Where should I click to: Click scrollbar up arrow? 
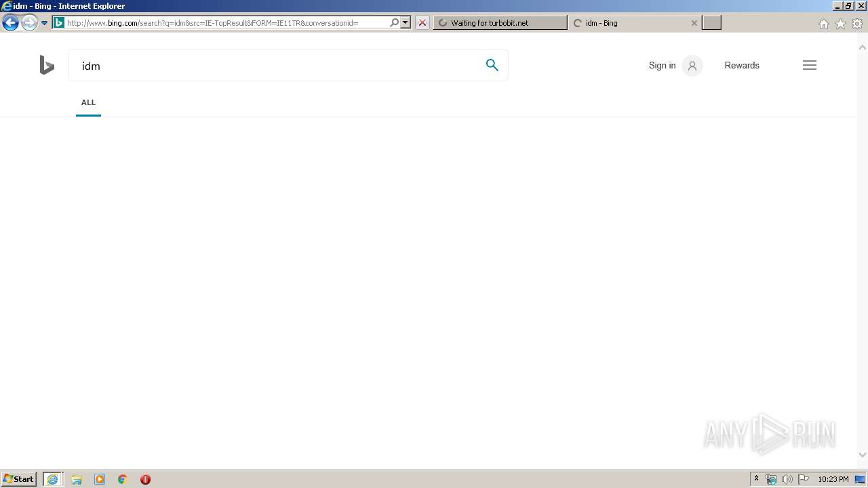(x=863, y=47)
